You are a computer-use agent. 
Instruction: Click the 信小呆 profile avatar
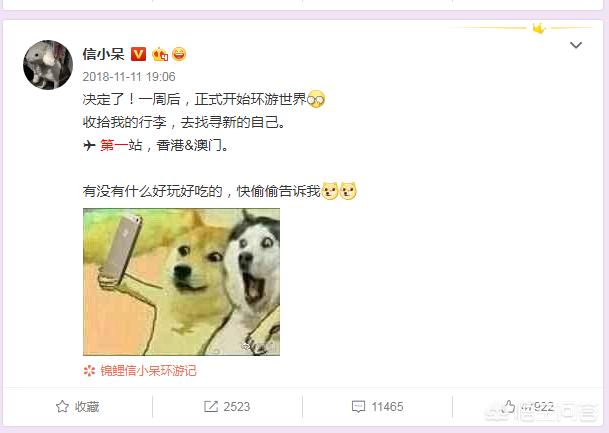tap(48, 64)
